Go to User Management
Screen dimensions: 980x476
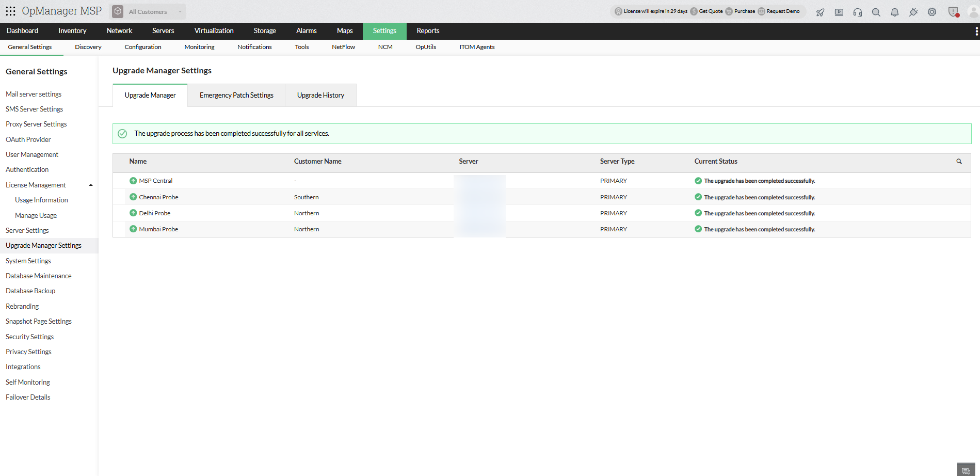point(32,155)
